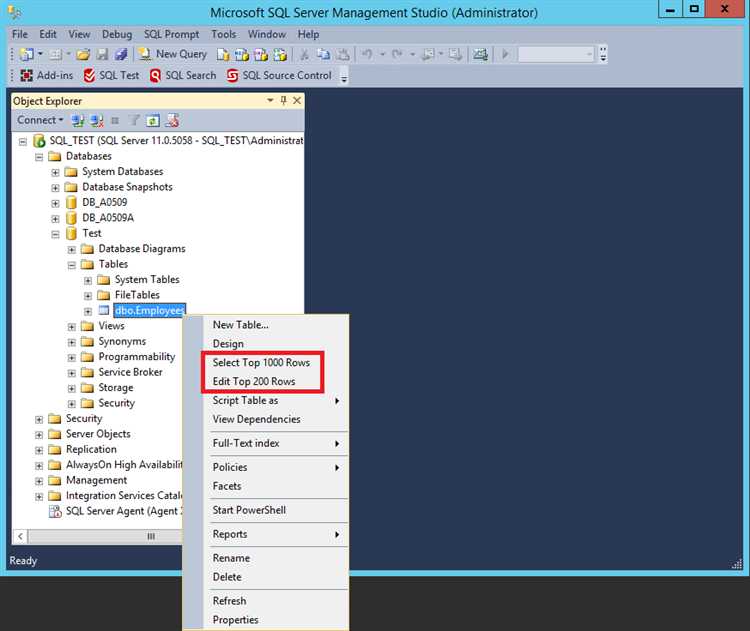Viewport: 750px width, 631px height.
Task: Choose View Dependencies in context menu
Action: pyautogui.click(x=256, y=419)
